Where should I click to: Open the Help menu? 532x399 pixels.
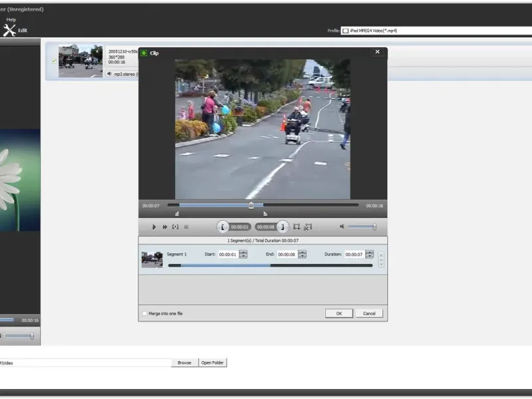coord(11,19)
